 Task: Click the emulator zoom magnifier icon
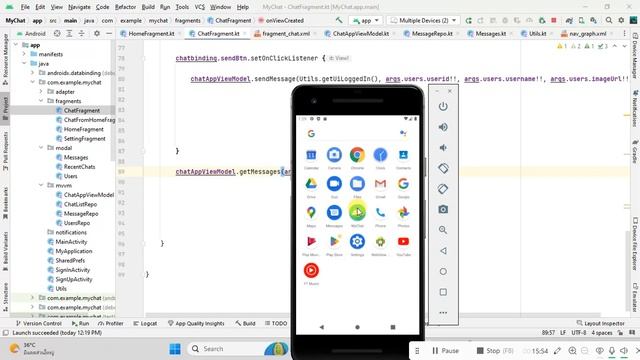tap(443, 230)
